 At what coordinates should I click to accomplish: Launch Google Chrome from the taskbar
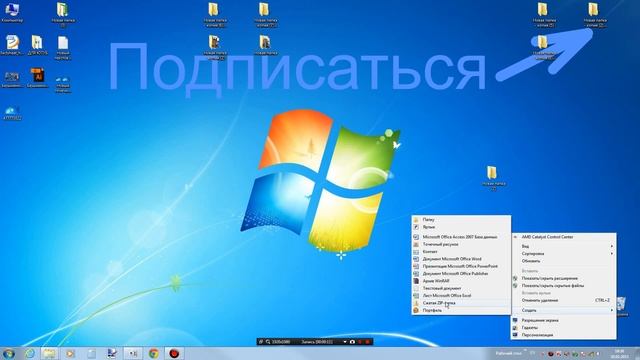(x=153, y=353)
